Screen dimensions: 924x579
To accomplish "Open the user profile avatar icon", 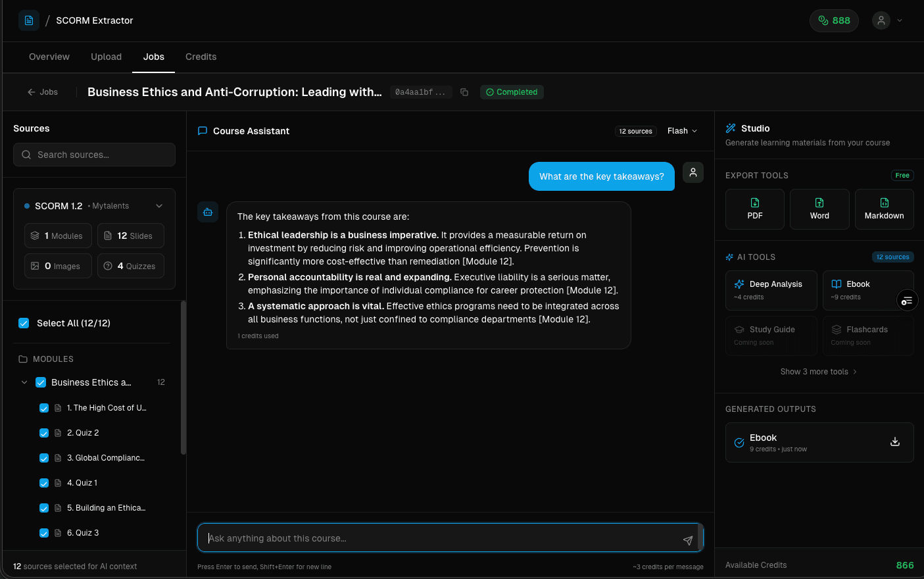I will tap(881, 20).
